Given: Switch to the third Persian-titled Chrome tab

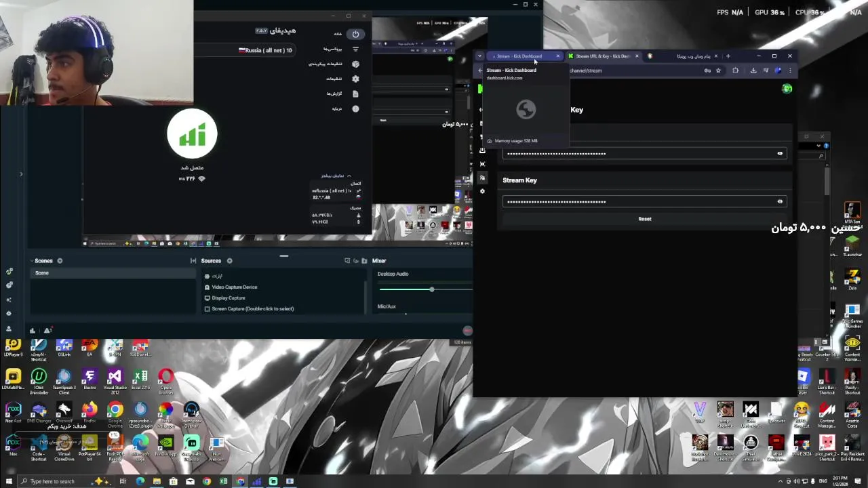Looking at the screenshot, I should (x=682, y=56).
